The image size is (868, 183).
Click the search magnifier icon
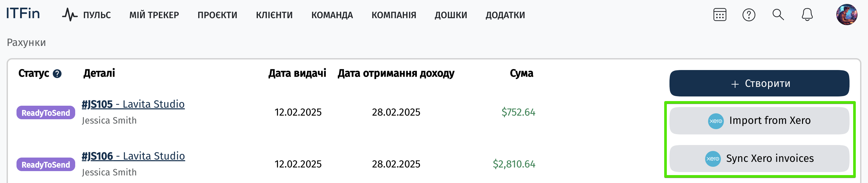[x=778, y=15]
